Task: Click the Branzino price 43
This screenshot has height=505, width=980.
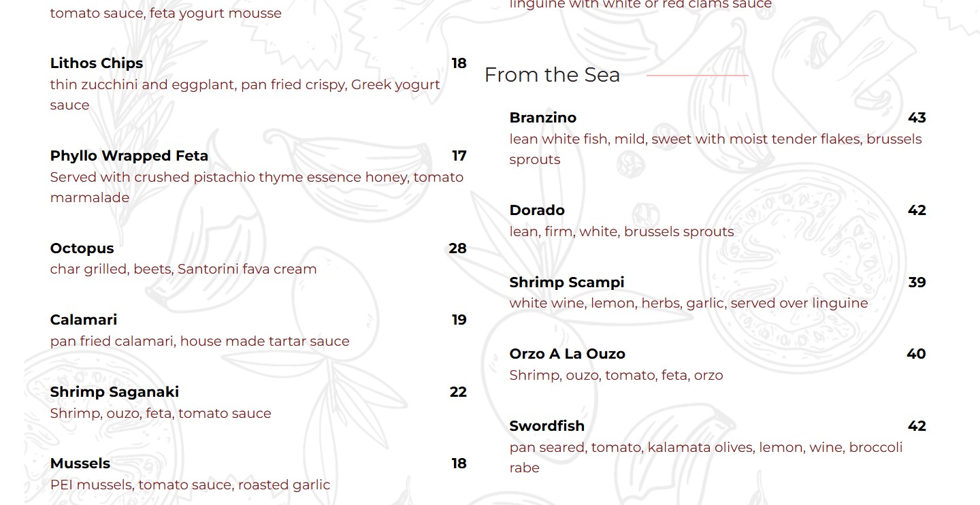Action: click(x=917, y=118)
